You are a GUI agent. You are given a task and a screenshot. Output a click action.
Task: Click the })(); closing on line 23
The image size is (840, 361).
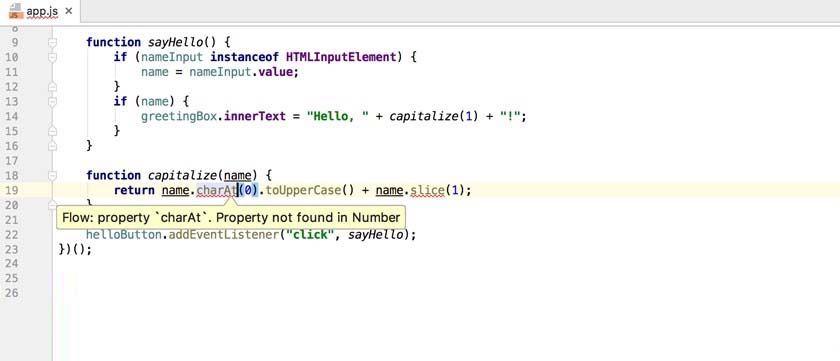(x=75, y=249)
